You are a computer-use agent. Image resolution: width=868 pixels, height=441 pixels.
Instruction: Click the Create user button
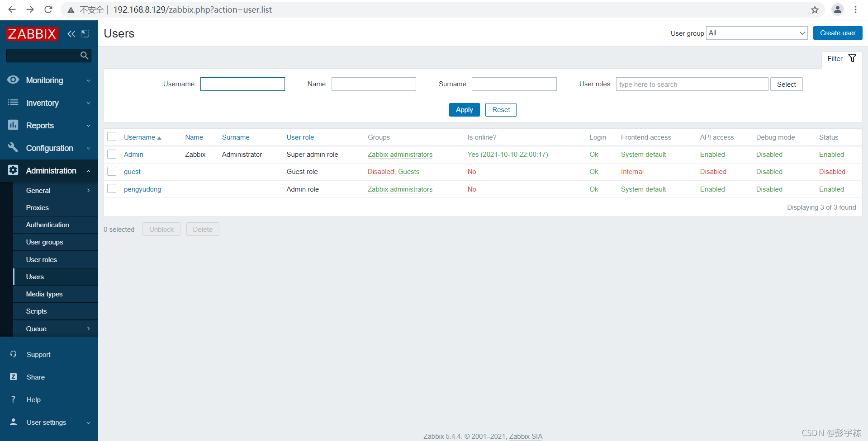837,33
